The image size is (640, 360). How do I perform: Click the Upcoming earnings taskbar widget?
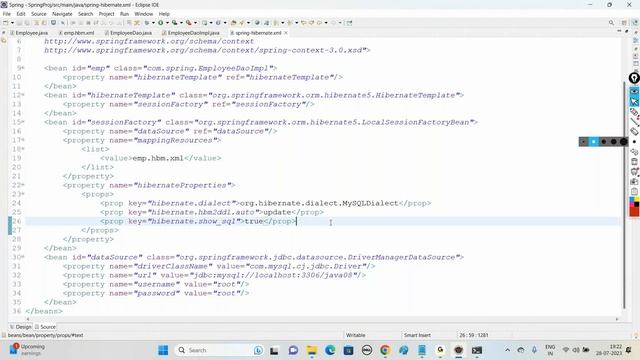pos(27,350)
